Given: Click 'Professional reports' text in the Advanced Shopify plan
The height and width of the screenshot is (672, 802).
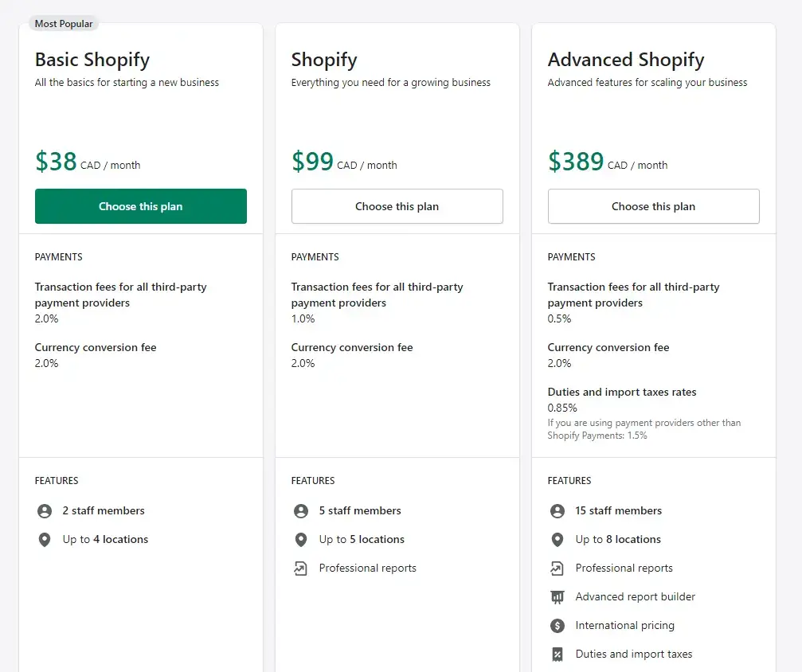Looking at the screenshot, I should [x=624, y=568].
